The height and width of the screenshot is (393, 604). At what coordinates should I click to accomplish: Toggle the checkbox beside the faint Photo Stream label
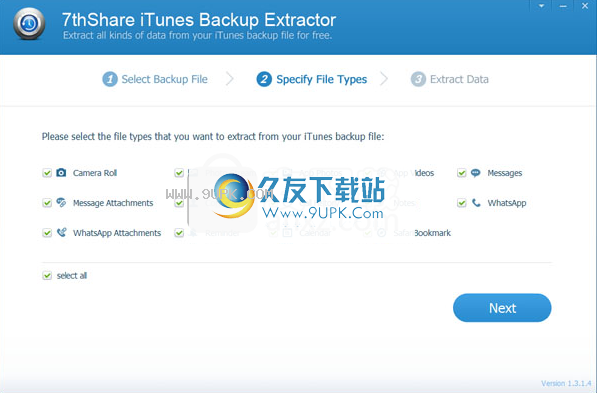click(x=179, y=173)
